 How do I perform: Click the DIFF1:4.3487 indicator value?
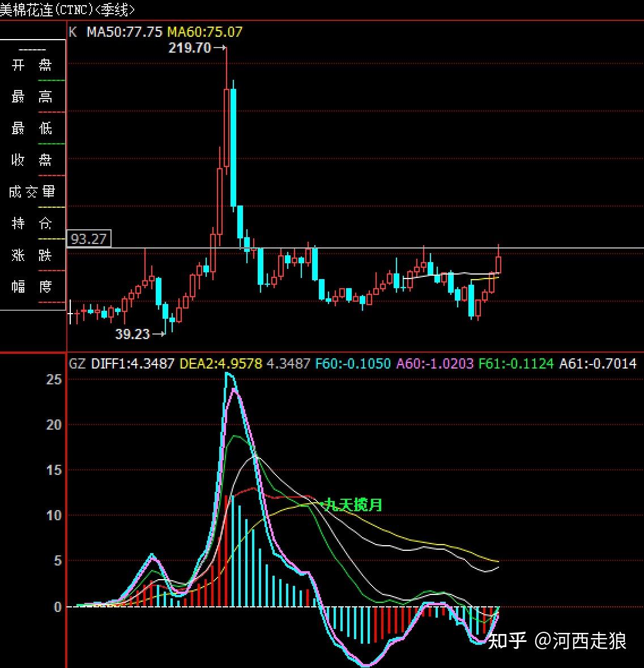(133, 363)
